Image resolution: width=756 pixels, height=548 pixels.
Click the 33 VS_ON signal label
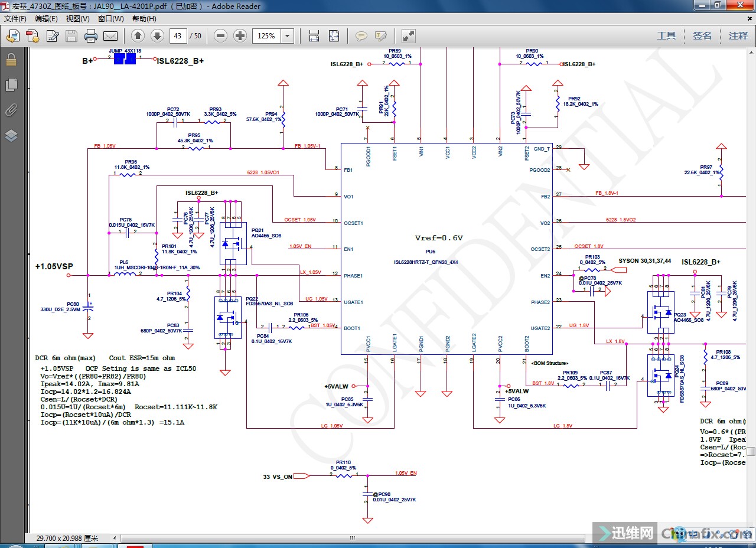pyautogui.click(x=278, y=477)
